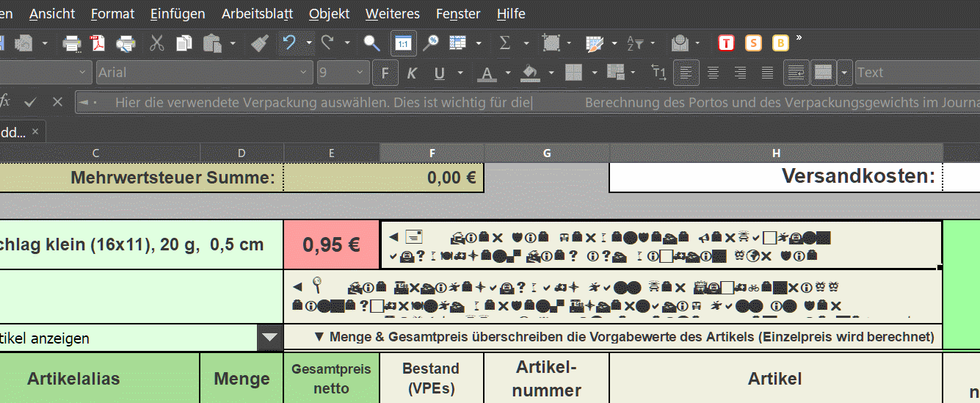
Task: Click the red T macro button
Action: [726, 43]
